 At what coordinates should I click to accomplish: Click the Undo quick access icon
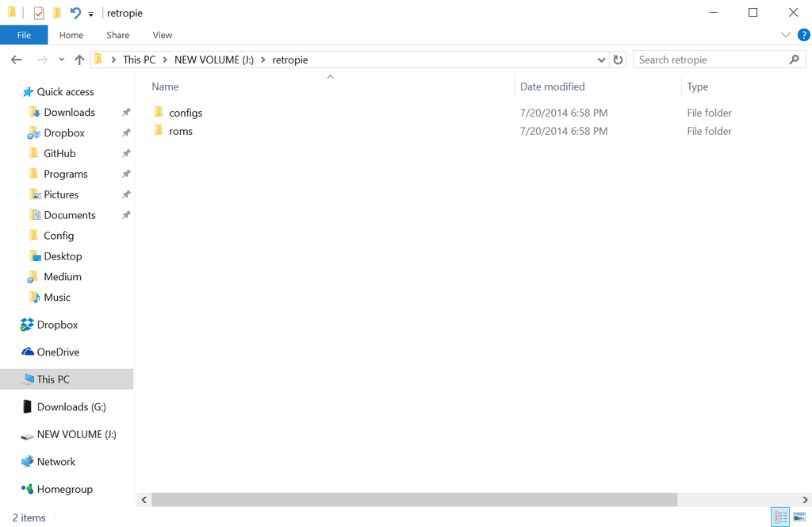point(75,13)
